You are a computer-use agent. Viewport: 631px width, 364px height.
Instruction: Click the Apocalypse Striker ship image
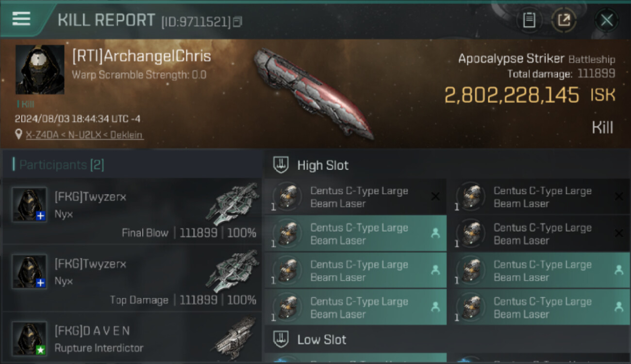pyautogui.click(x=314, y=93)
